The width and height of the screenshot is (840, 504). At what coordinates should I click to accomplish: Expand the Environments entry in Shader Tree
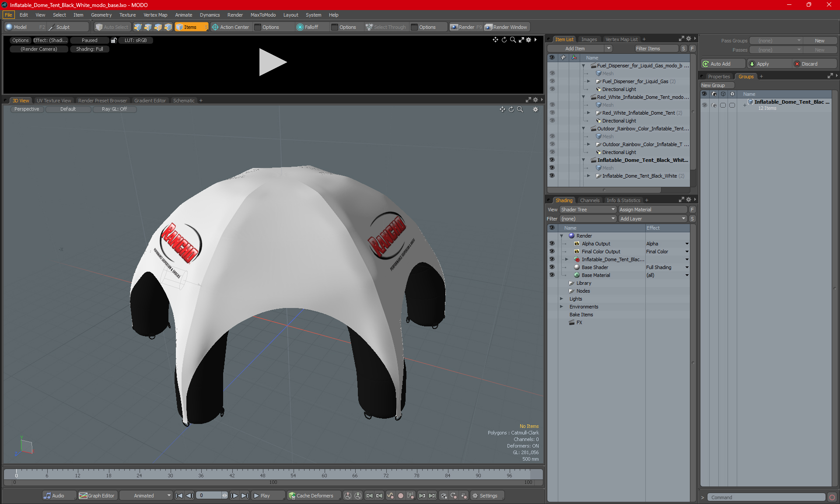562,307
